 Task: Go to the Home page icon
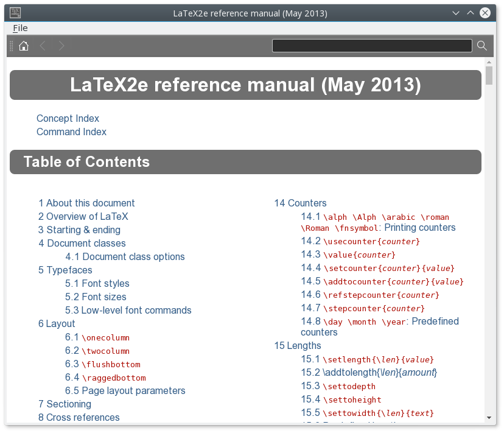click(24, 46)
